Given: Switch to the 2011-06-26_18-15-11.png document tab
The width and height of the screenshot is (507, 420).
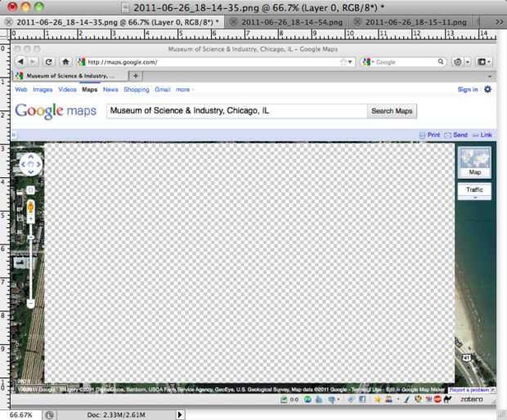Looking at the screenshot, I should point(415,22).
